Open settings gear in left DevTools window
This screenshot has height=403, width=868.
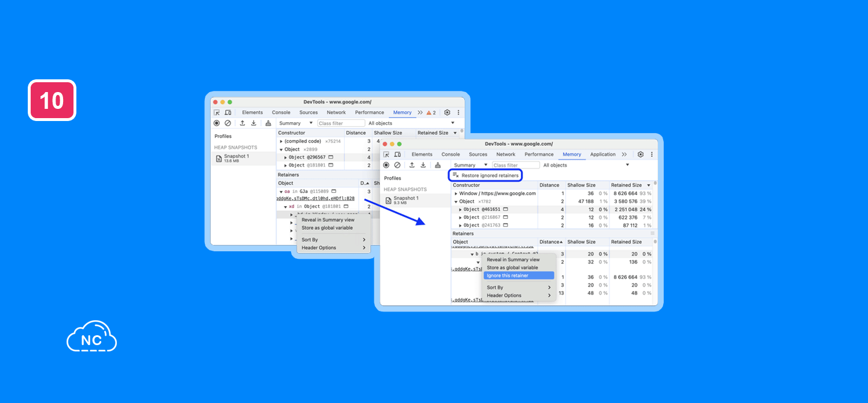(447, 112)
